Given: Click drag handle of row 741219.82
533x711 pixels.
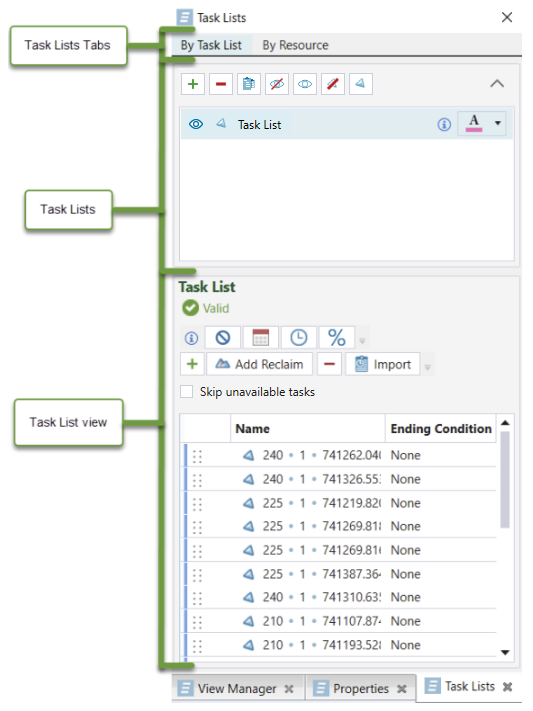Looking at the screenshot, I should coord(197,504).
